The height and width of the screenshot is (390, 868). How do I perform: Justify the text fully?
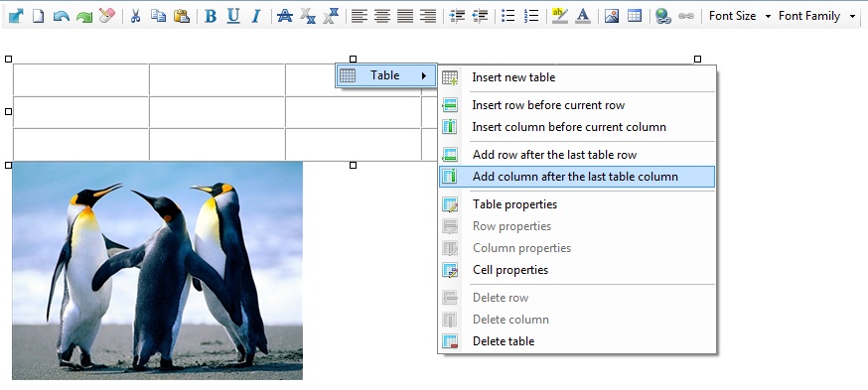(405, 16)
